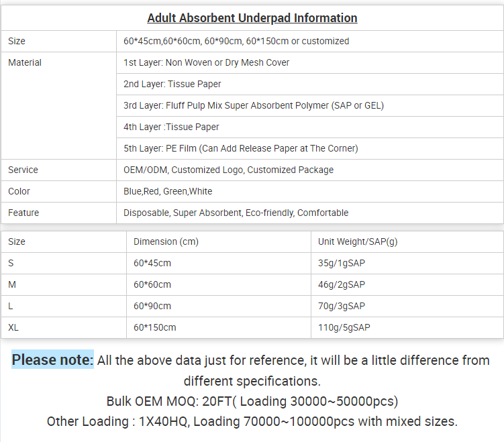Click the 1st Layer Non Woven cell
This screenshot has width=504, height=442.
point(207,62)
